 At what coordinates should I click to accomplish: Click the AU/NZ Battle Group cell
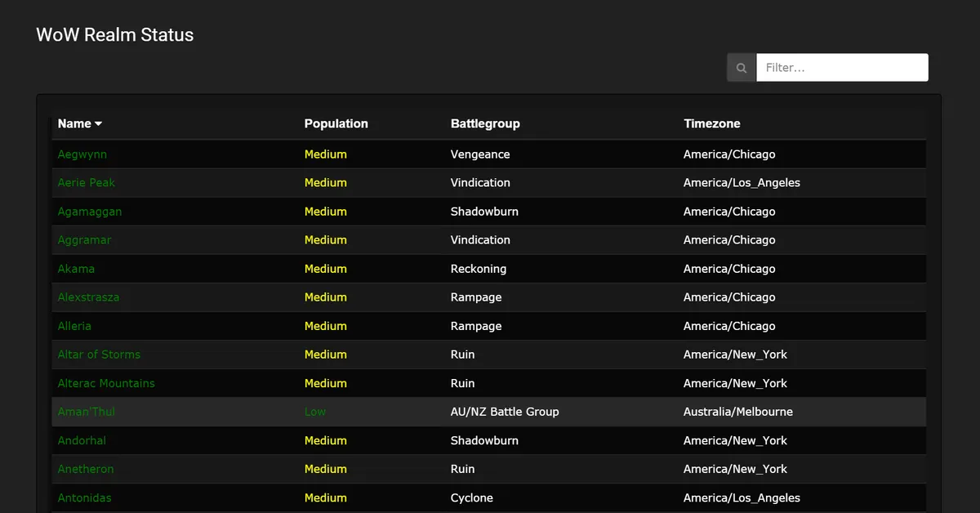click(x=504, y=412)
